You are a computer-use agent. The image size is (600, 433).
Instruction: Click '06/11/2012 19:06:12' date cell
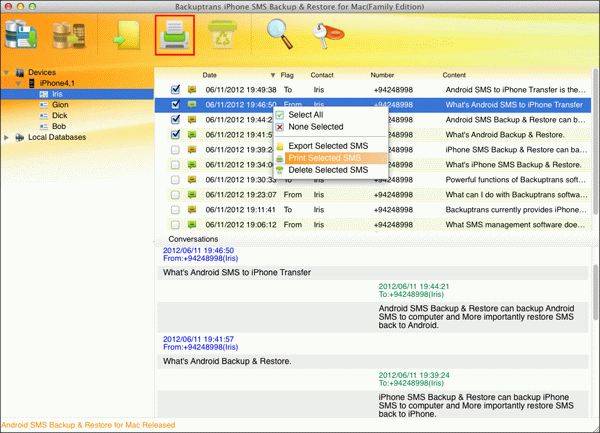pyautogui.click(x=241, y=225)
